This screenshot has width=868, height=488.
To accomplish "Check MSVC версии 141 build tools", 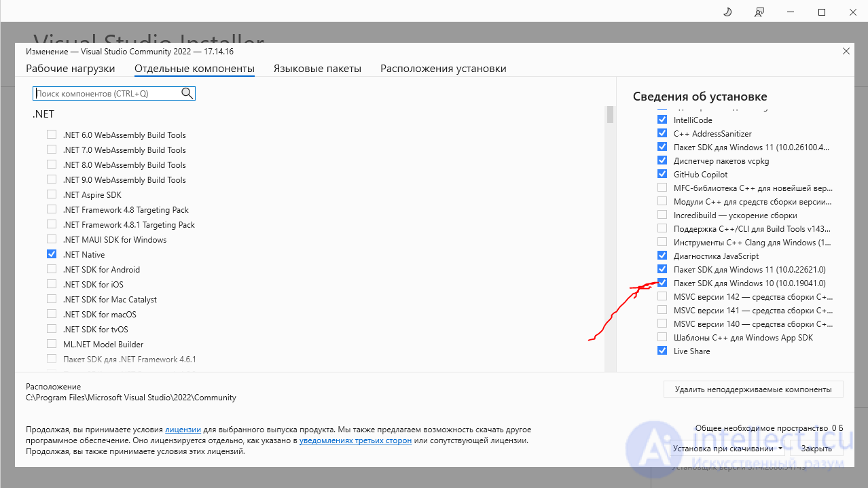I will (662, 310).
